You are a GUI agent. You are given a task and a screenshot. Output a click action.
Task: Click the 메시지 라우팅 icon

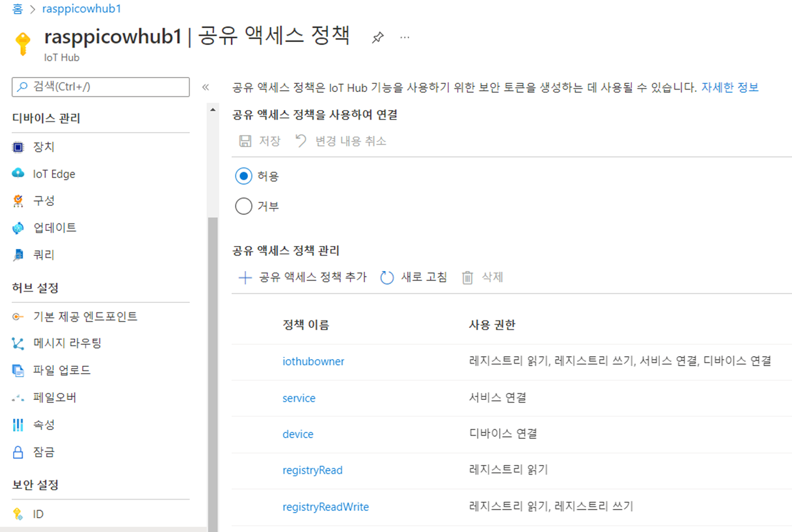coord(18,343)
